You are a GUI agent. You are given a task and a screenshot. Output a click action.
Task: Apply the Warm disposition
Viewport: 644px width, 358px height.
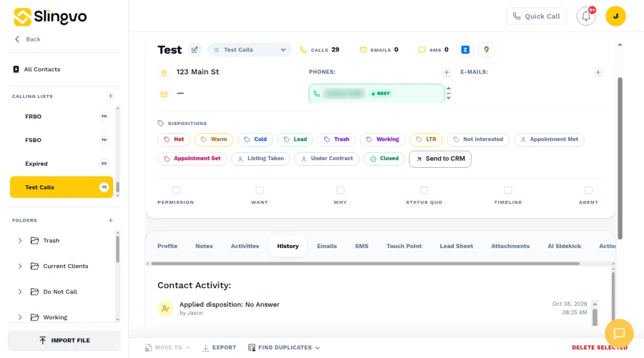214,139
